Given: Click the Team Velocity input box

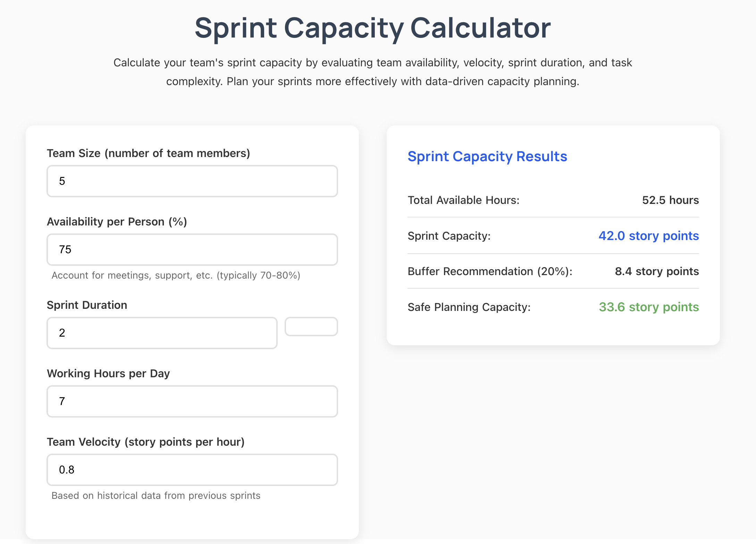Looking at the screenshot, I should pyautogui.click(x=192, y=470).
